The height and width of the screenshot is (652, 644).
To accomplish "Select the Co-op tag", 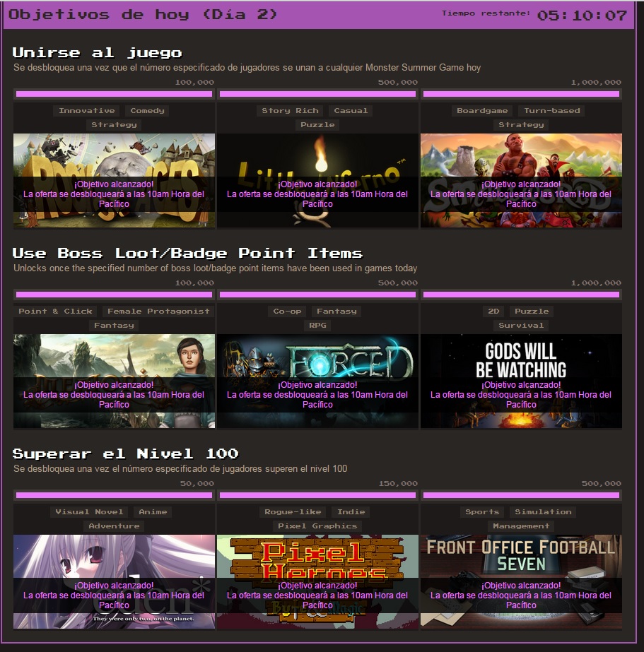I will [x=287, y=312].
